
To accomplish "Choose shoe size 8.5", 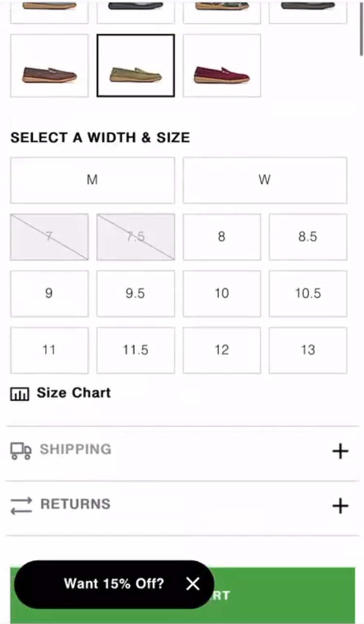I will 308,237.
